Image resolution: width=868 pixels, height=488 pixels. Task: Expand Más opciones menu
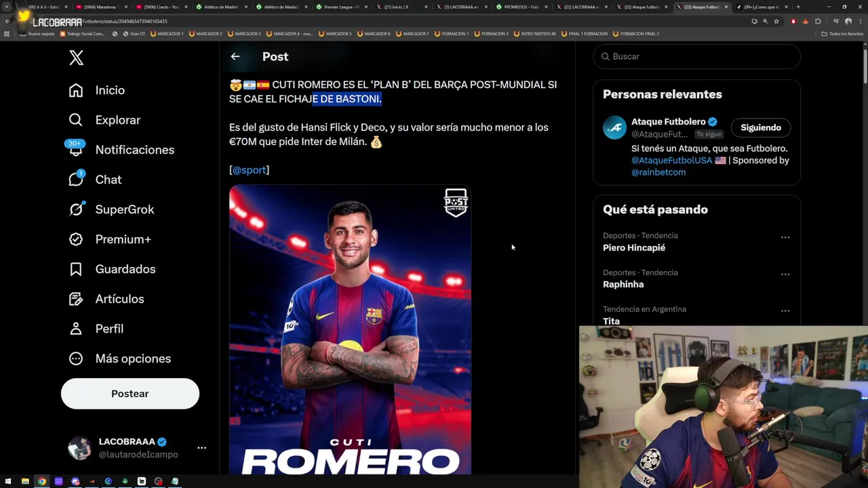point(119,359)
